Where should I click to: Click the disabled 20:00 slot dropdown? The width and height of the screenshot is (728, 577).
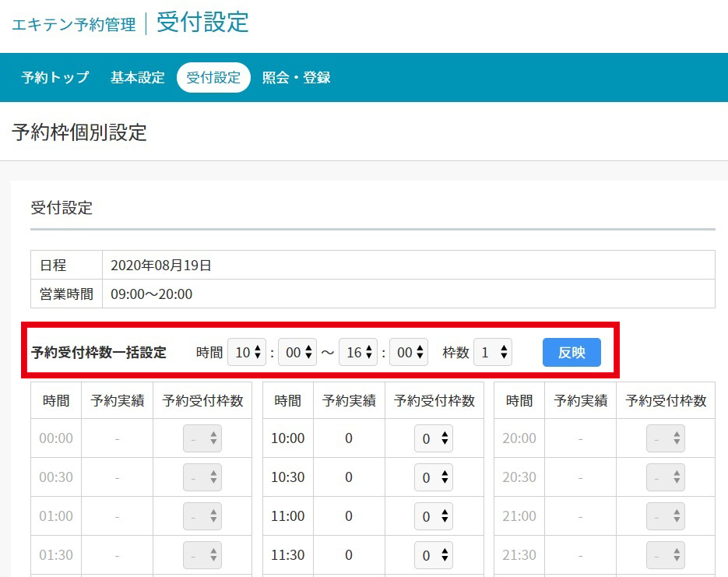point(666,438)
